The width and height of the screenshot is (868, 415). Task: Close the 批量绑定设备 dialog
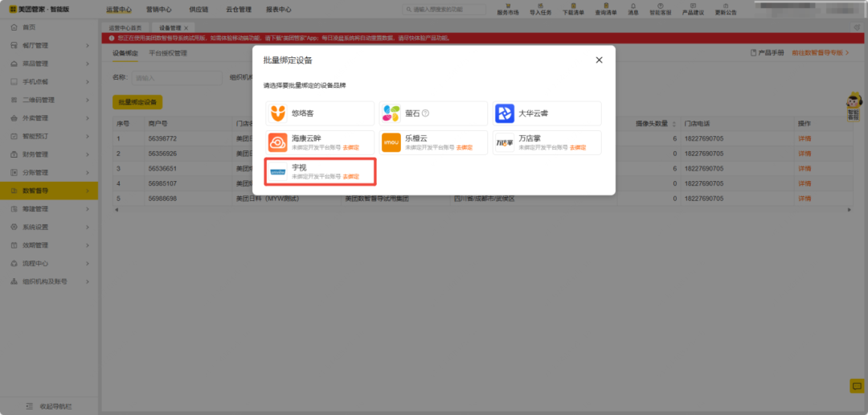point(599,60)
